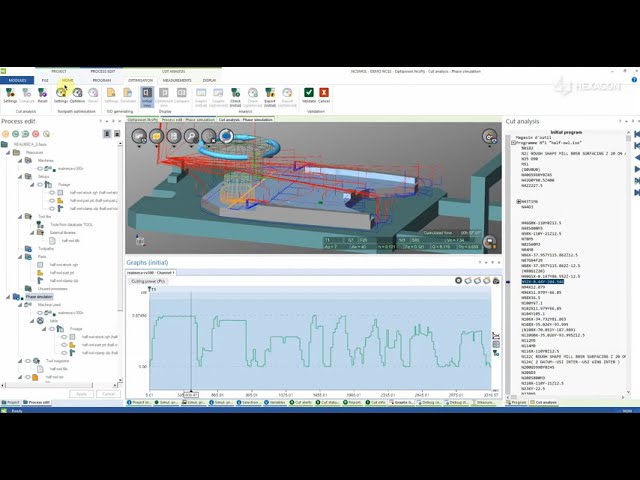Click red round icon in Process edit toolbar
This screenshot has width=640, height=480.
pos(36,134)
